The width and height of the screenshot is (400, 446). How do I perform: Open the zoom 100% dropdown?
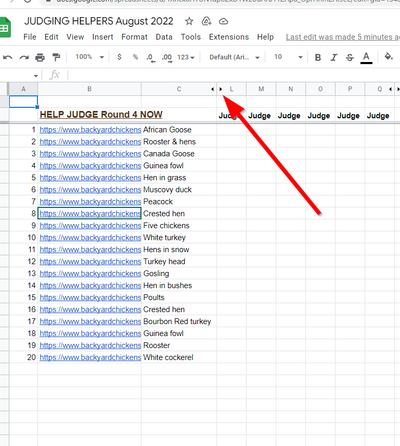click(89, 57)
